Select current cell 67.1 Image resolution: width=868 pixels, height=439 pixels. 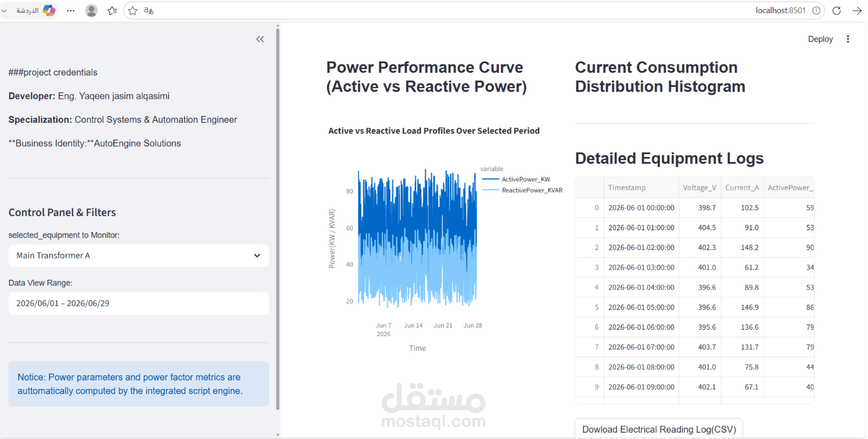pyautogui.click(x=742, y=387)
